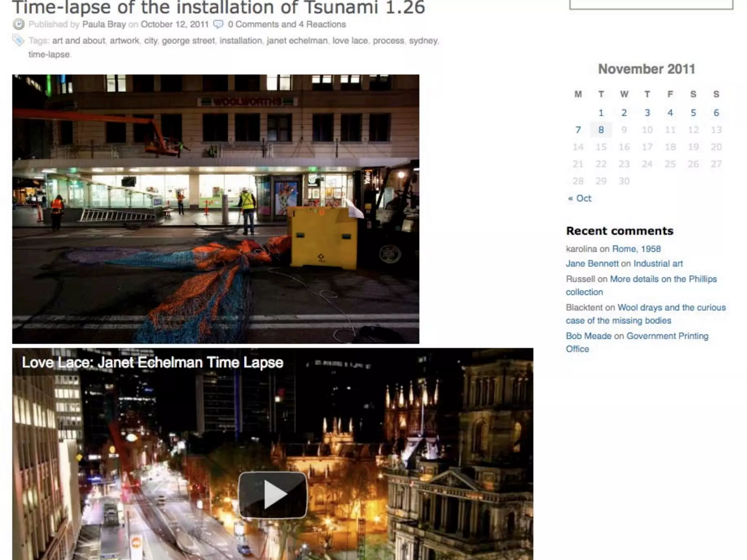Click the speech bubble comments icon

tap(218, 24)
